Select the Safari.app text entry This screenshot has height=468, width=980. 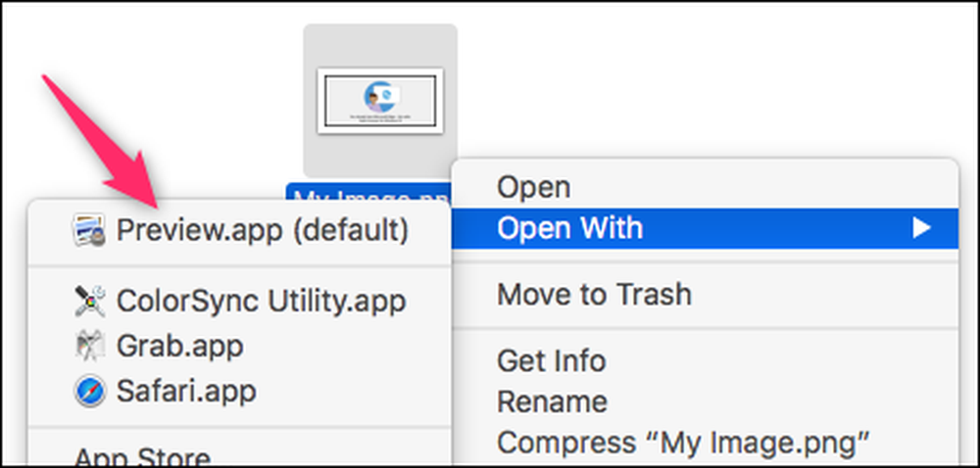click(186, 392)
